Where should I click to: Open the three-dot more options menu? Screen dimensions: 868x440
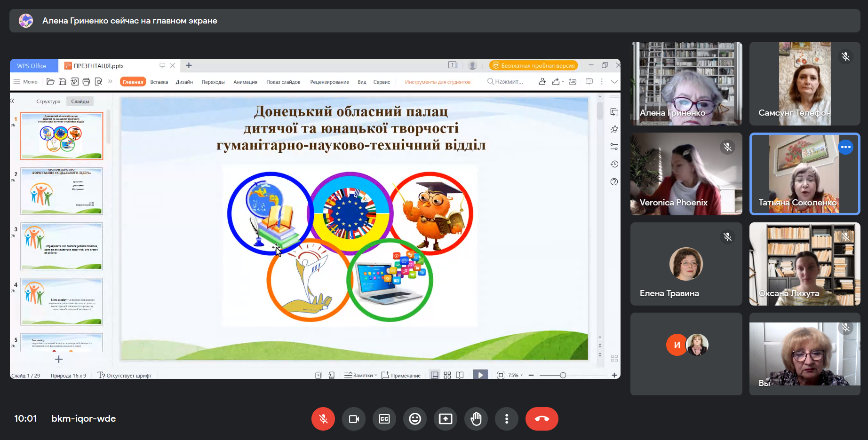(x=507, y=419)
